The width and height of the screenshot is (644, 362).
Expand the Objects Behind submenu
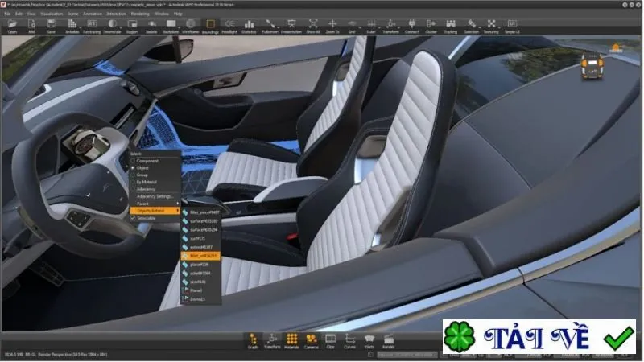coord(155,211)
